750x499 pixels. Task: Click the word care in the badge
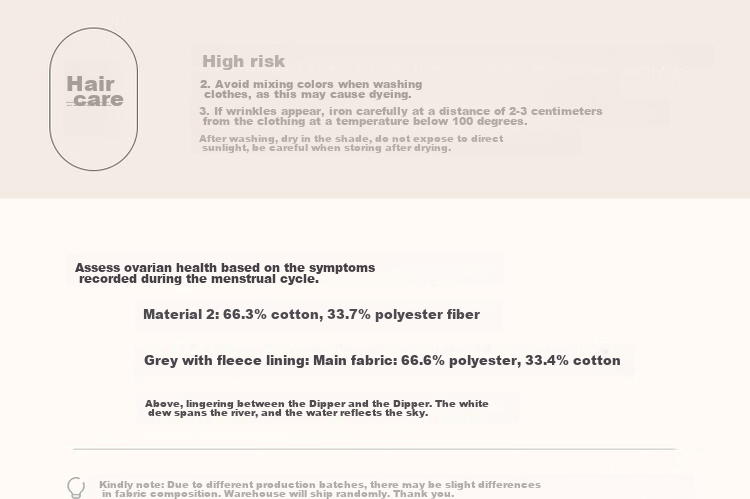point(99,100)
